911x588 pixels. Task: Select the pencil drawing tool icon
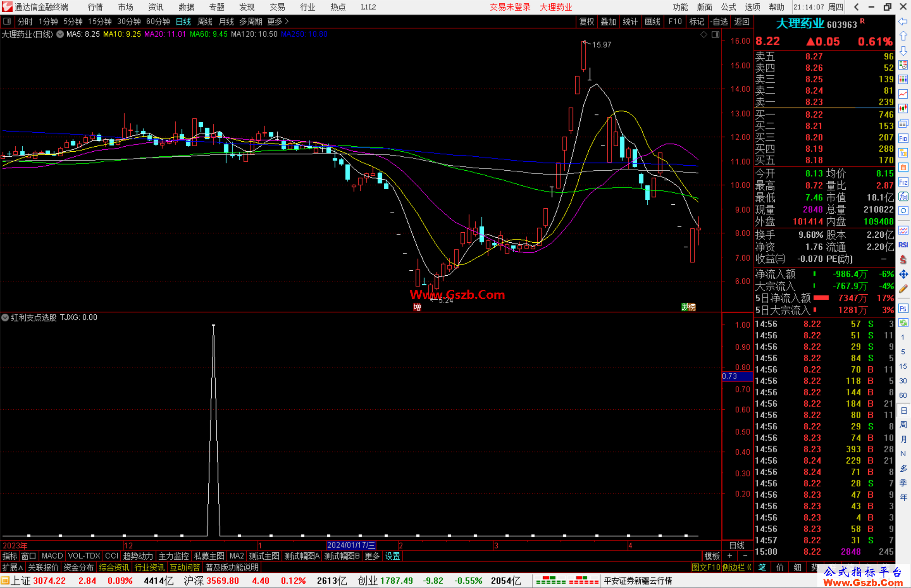[x=903, y=289]
